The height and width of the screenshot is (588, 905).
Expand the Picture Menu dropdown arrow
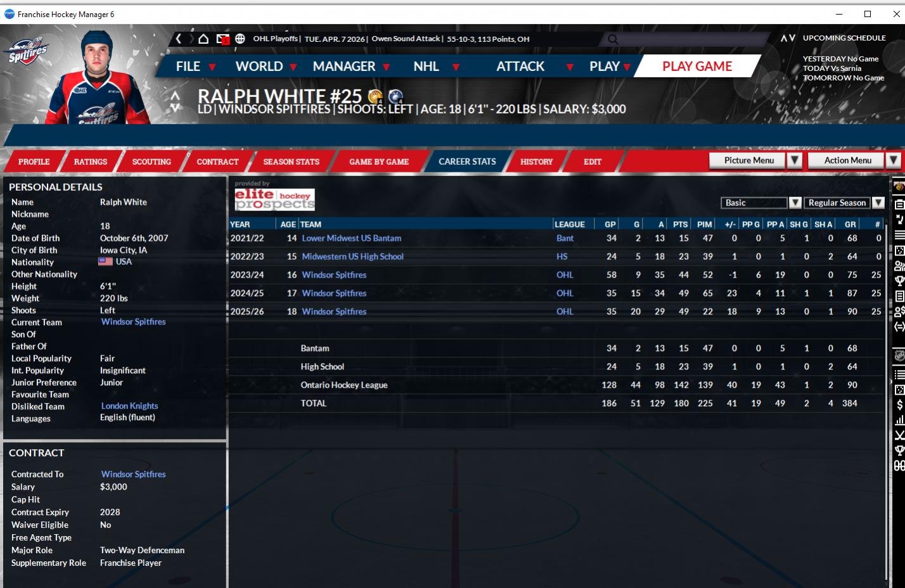coord(795,160)
